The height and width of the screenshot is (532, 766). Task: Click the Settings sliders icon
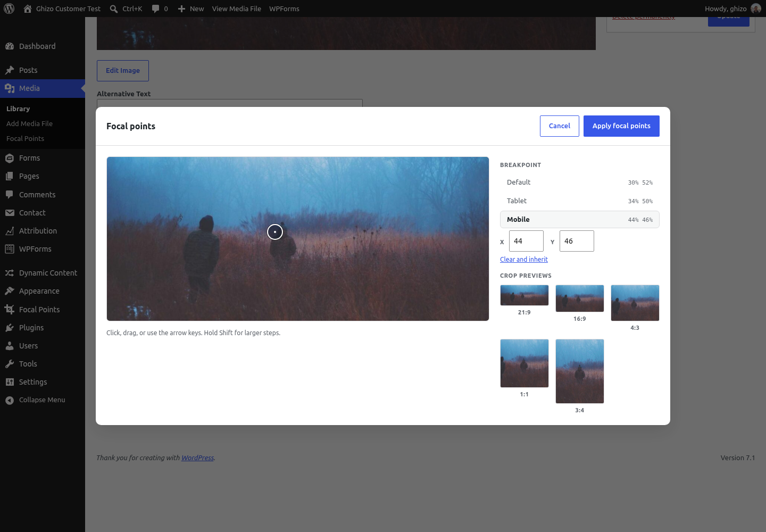(x=10, y=382)
